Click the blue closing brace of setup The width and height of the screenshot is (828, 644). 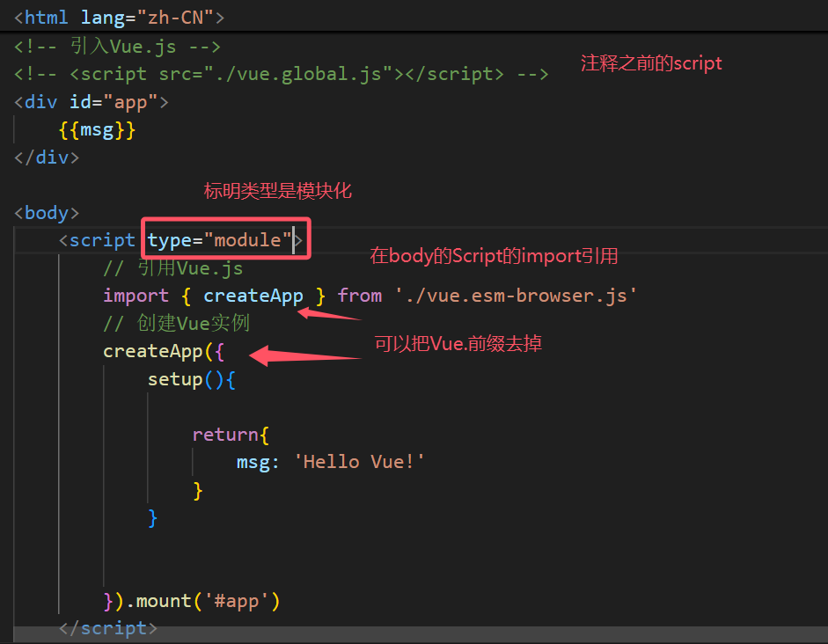tap(153, 518)
